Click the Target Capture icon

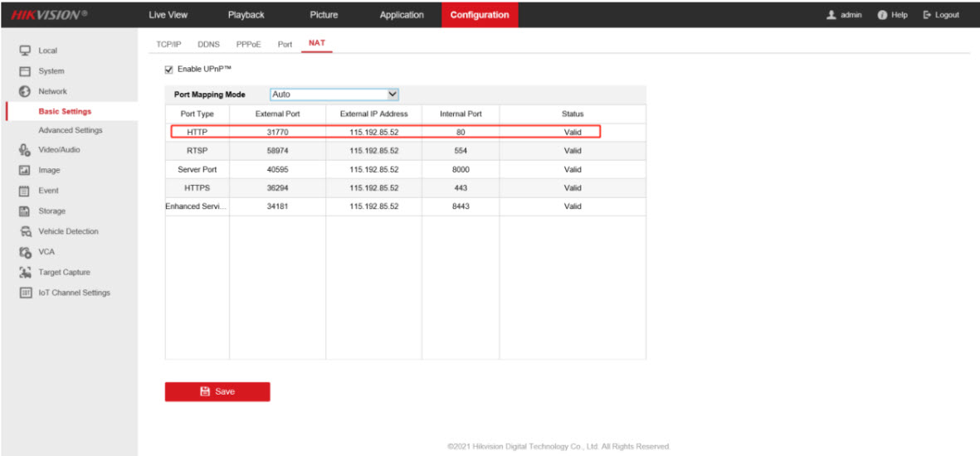pos(25,272)
